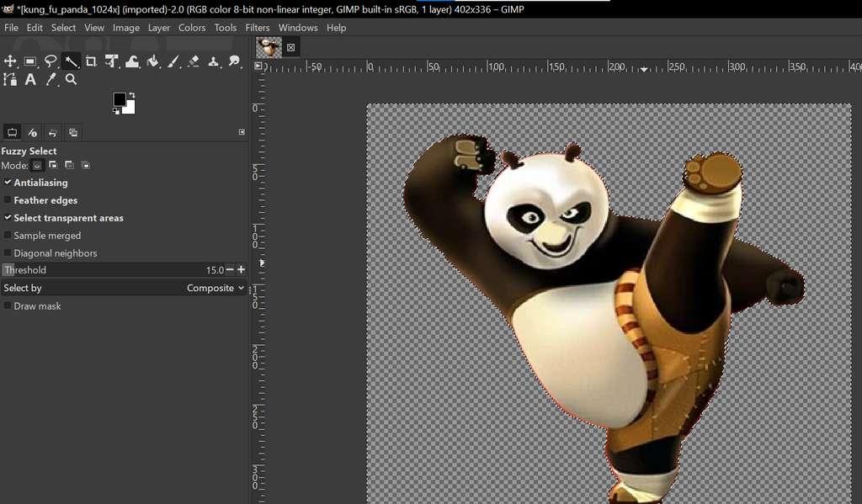
Task: Reset colors to default black and white
Action: [x=116, y=111]
